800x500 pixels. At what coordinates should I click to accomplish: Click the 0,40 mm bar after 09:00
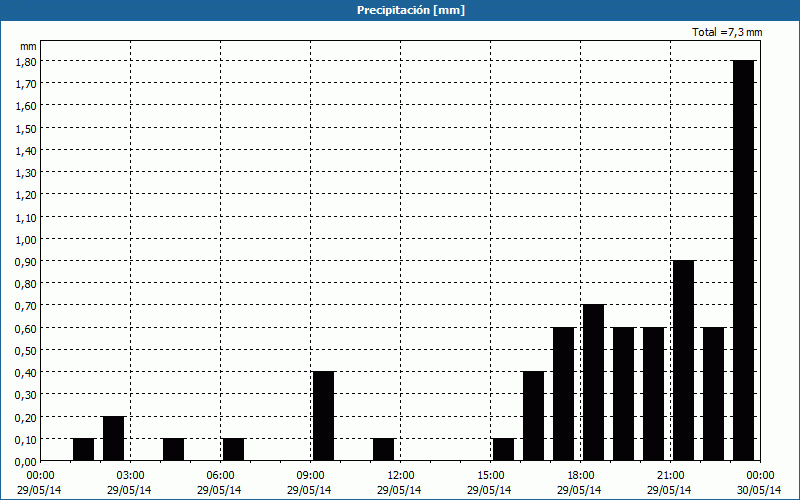coord(323,416)
